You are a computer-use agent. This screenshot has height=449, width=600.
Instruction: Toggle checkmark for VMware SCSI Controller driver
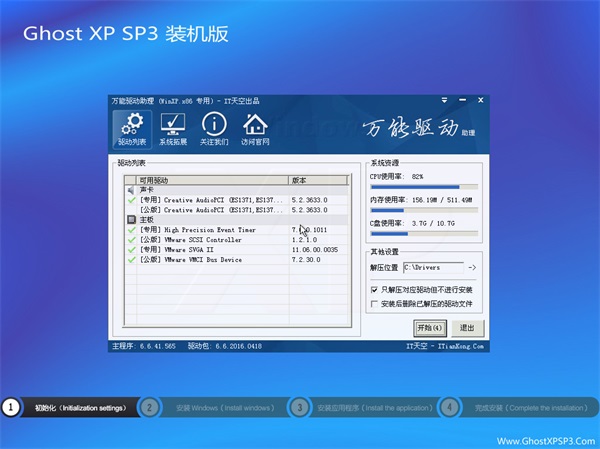pos(132,240)
